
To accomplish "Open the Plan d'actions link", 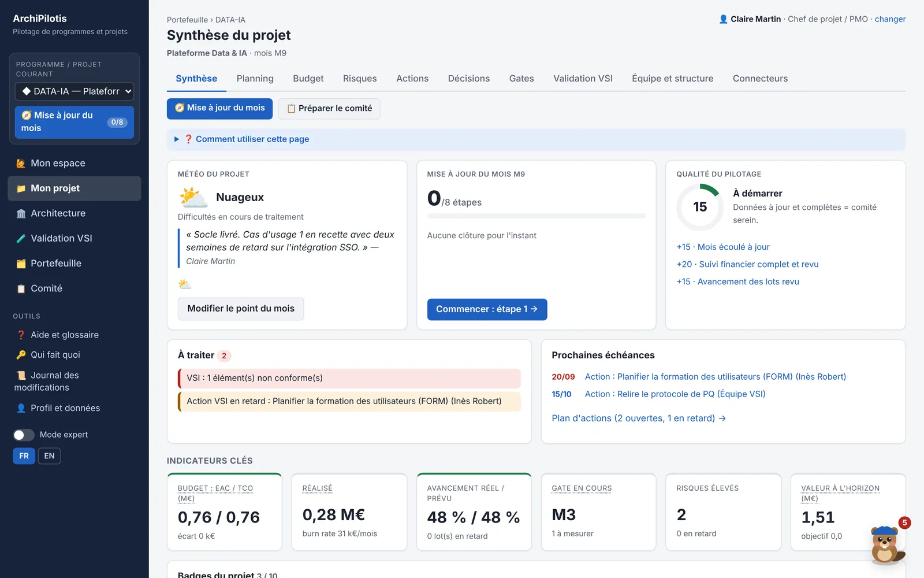I will [x=639, y=418].
